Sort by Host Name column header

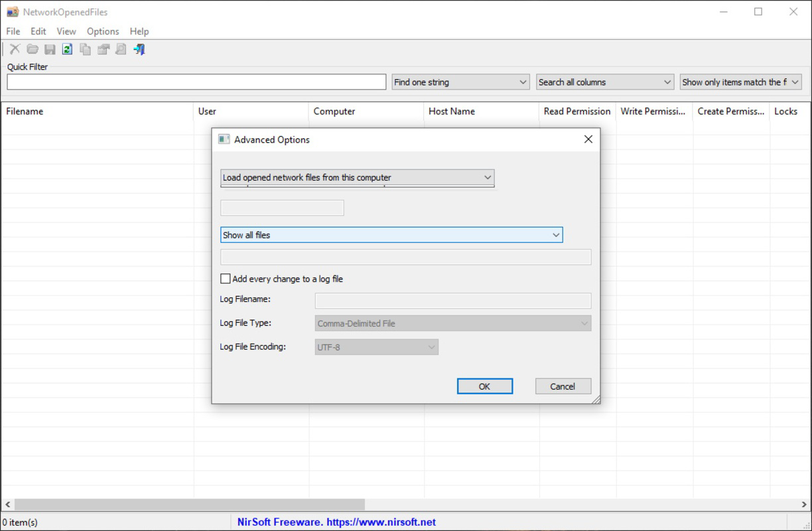482,112
